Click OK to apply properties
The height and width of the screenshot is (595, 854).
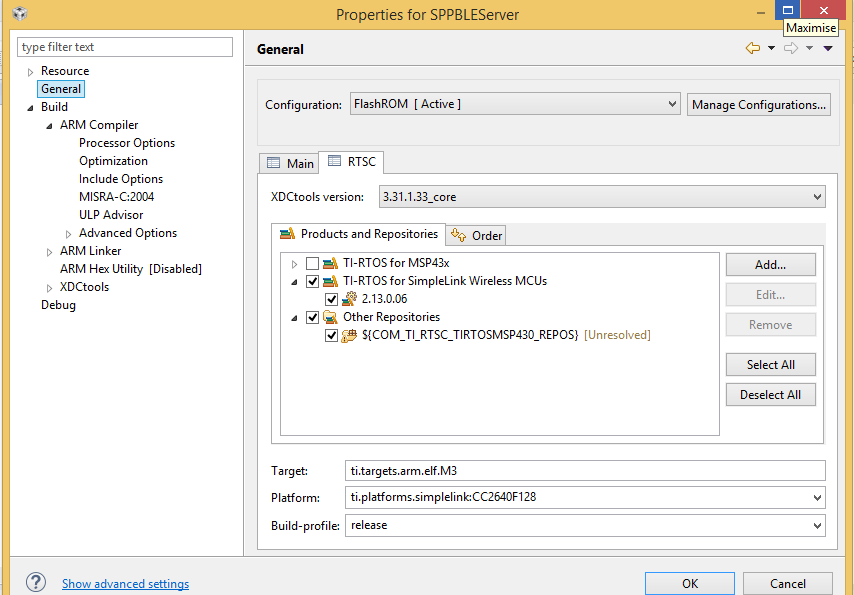click(690, 583)
